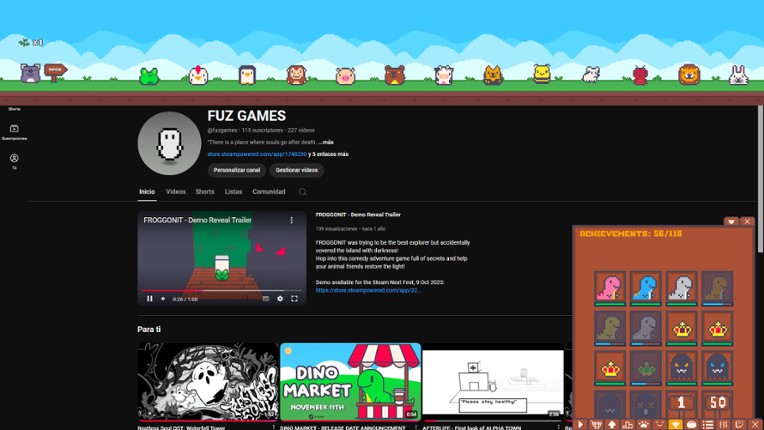
Task: Open the Comunidad tab
Action: [268, 192]
